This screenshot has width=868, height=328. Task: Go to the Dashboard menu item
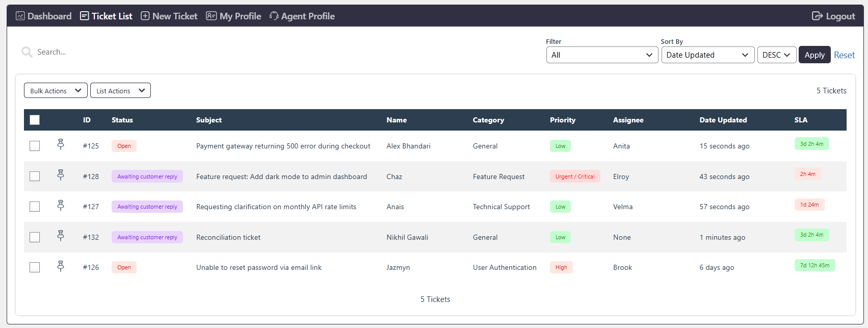click(x=44, y=16)
